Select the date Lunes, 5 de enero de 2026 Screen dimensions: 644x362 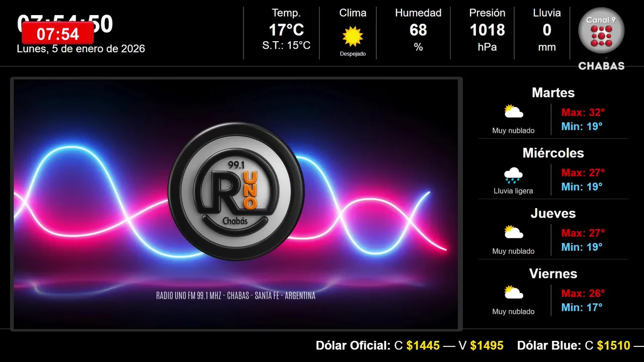pyautogui.click(x=81, y=49)
